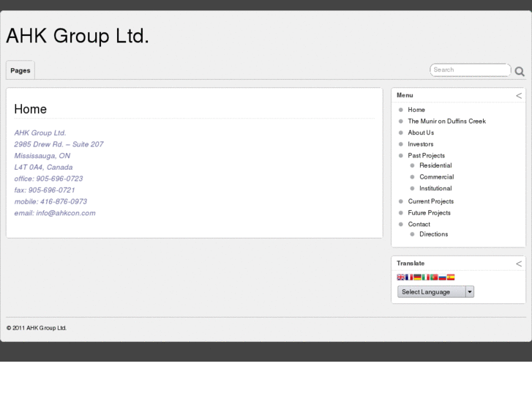This screenshot has height=399, width=532.
Task: Open the Pages tab
Action: click(x=20, y=70)
